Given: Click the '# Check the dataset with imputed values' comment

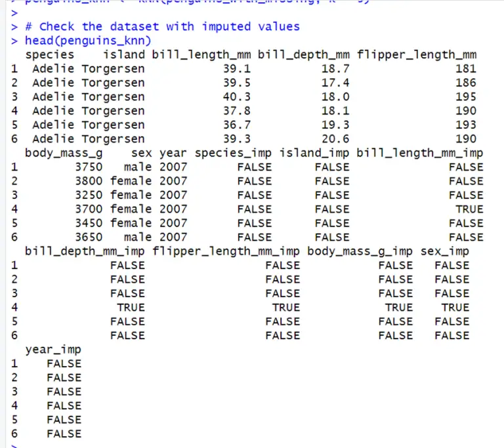Looking at the screenshot, I should pyautogui.click(x=163, y=26).
